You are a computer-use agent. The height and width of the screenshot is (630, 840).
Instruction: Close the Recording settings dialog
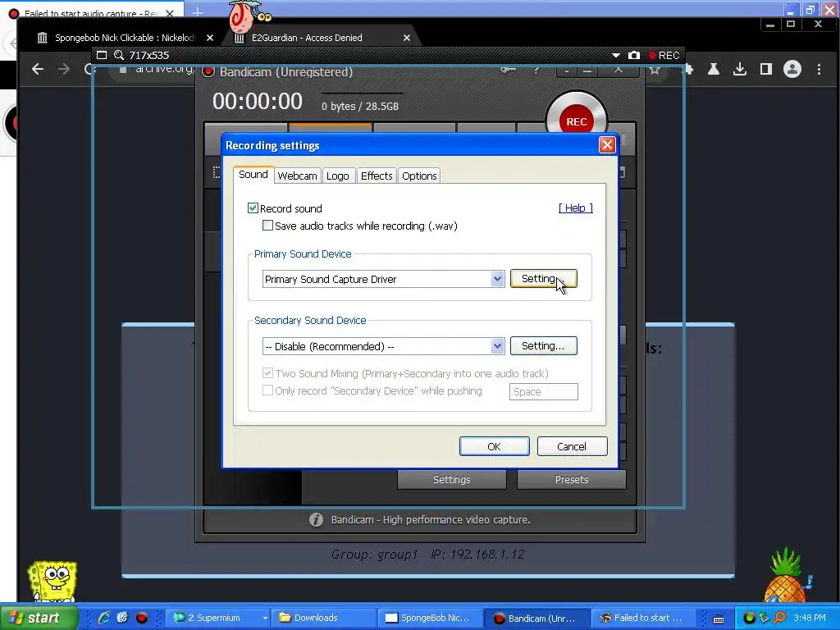pyautogui.click(x=607, y=145)
